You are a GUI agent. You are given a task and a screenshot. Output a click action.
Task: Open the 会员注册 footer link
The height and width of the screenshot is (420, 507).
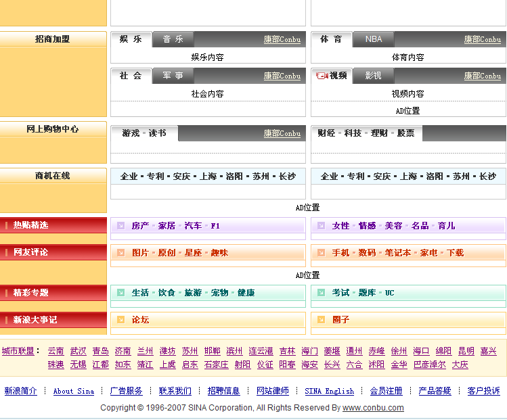point(386,391)
